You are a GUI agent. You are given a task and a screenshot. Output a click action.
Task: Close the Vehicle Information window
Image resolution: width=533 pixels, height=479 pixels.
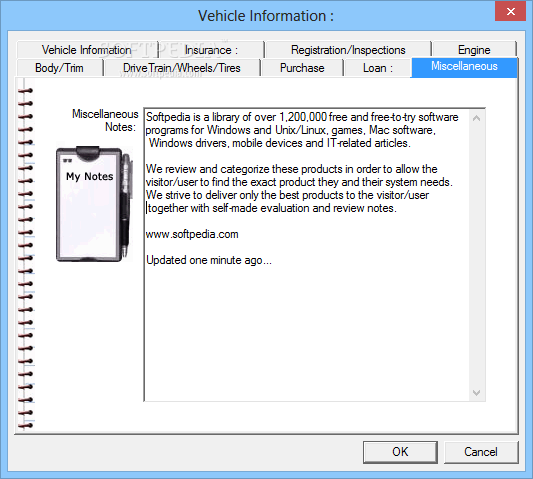click(x=511, y=12)
